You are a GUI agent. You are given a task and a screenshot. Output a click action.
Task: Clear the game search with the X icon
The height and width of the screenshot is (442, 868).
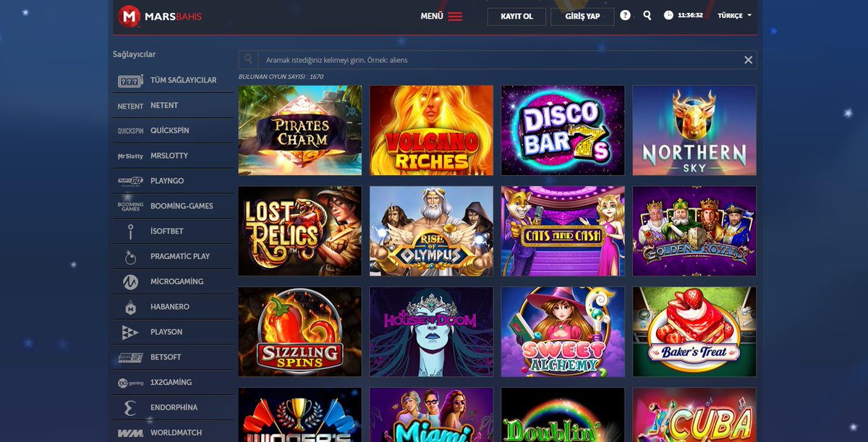pyautogui.click(x=749, y=60)
